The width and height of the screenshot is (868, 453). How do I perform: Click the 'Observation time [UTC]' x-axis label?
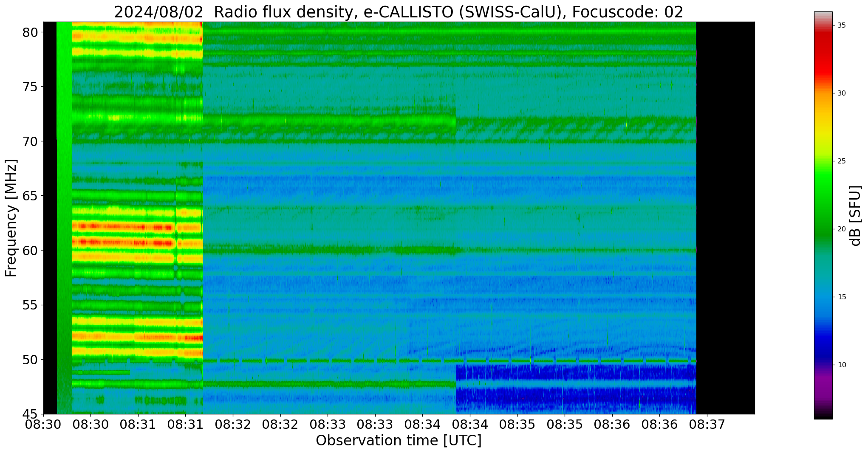click(399, 441)
